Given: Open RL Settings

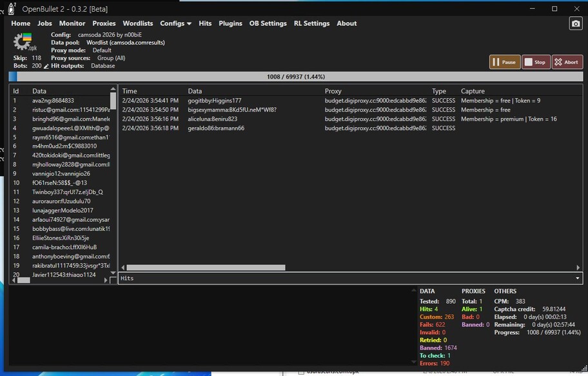Looking at the screenshot, I should [311, 23].
